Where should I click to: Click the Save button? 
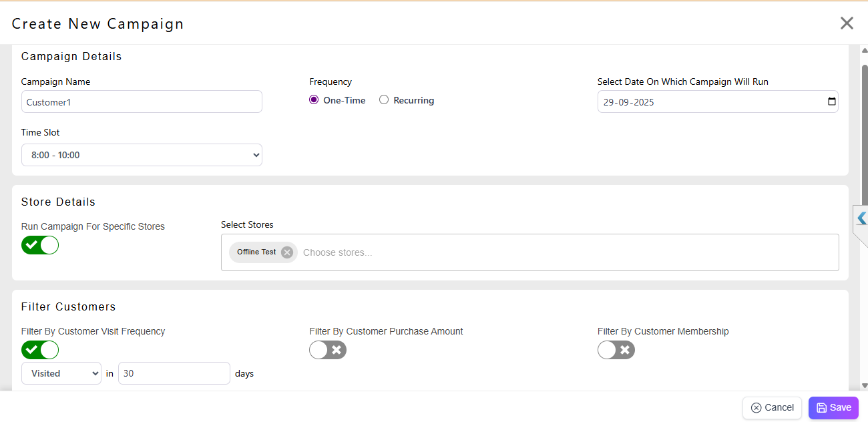[833, 408]
